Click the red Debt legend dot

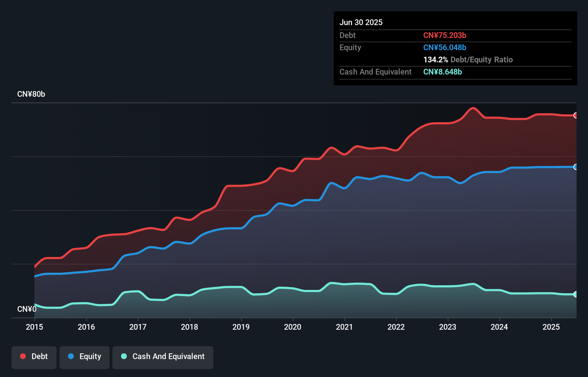point(22,357)
